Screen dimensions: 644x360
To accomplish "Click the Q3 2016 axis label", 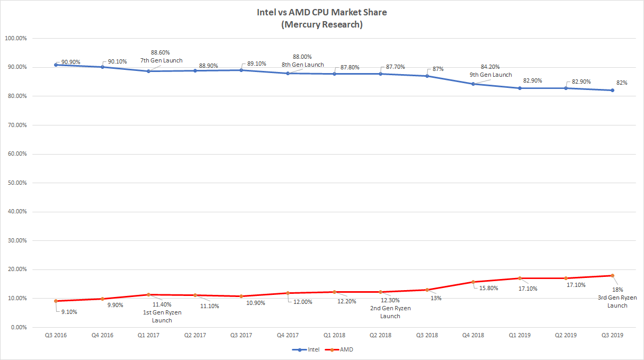I will pos(56,335).
